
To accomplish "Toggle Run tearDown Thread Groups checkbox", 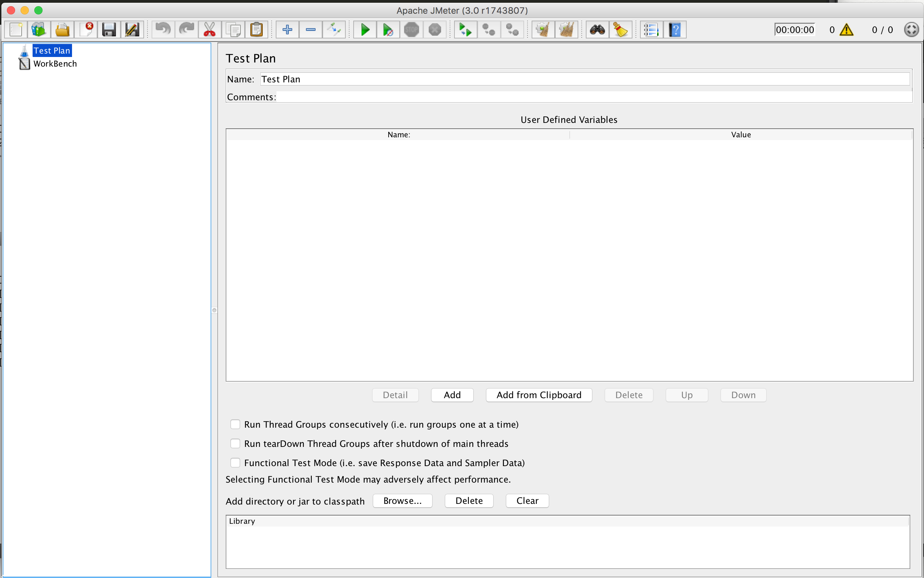I will click(x=235, y=443).
